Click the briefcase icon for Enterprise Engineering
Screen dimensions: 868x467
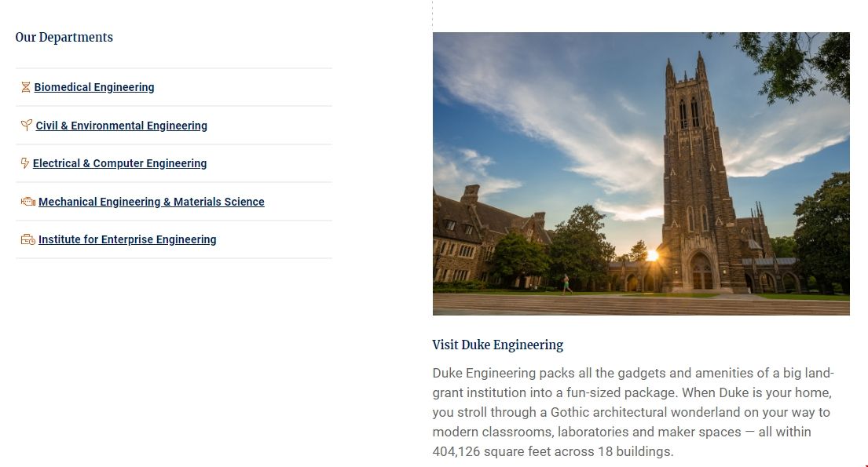(27, 239)
